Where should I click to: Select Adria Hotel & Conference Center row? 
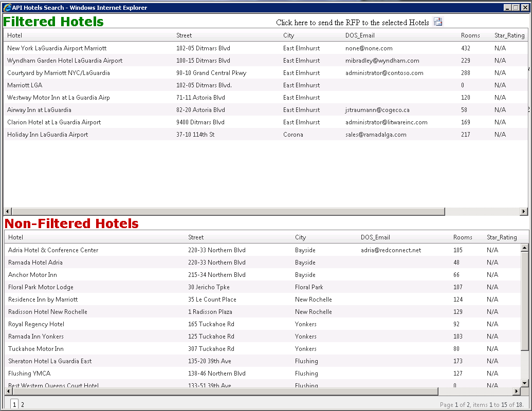[263, 250]
